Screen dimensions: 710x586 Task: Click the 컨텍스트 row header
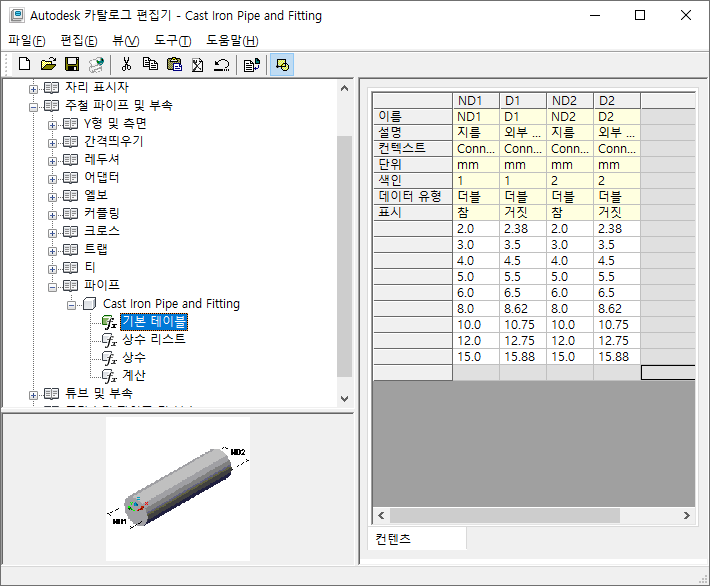[413, 149]
